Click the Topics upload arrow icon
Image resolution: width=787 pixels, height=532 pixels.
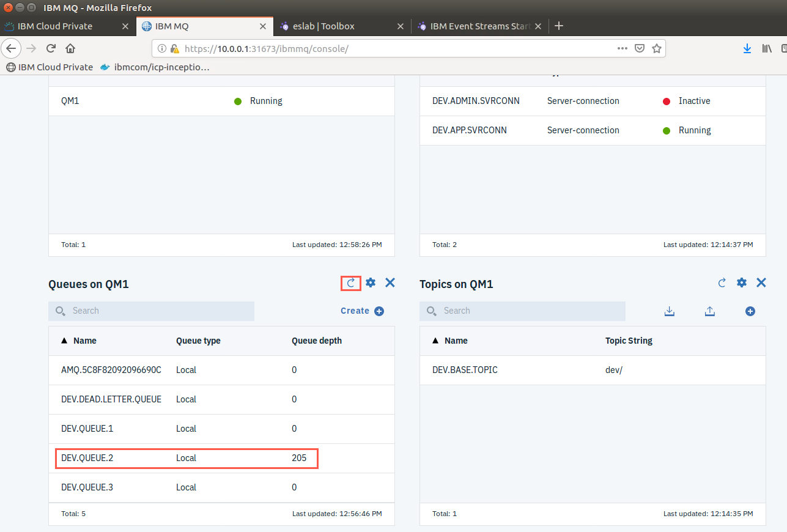point(710,311)
